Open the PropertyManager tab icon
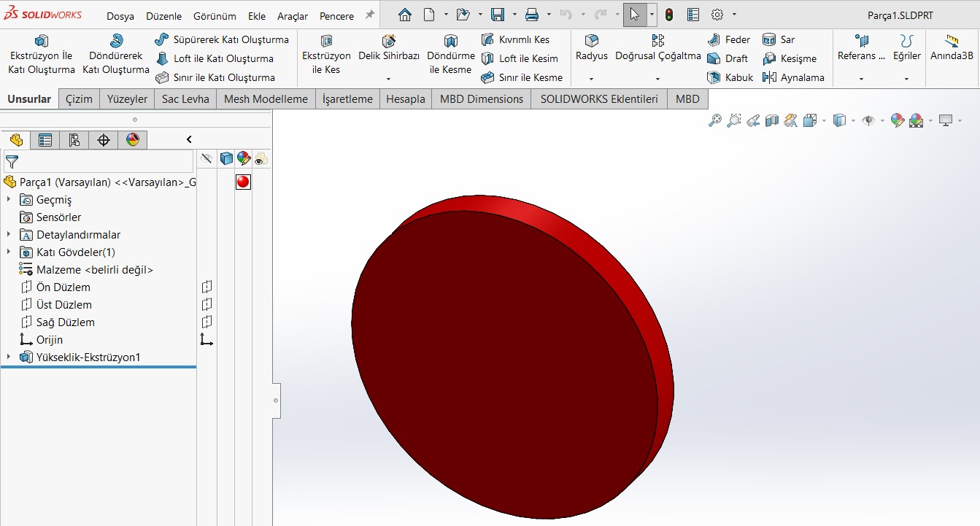Image resolution: width=980 pixels, height=526 pixels. click(x=45, y=140)
